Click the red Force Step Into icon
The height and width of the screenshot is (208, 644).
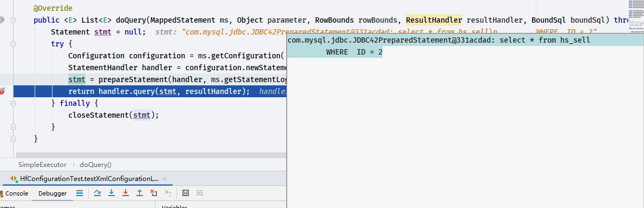(x=125, y=193)
